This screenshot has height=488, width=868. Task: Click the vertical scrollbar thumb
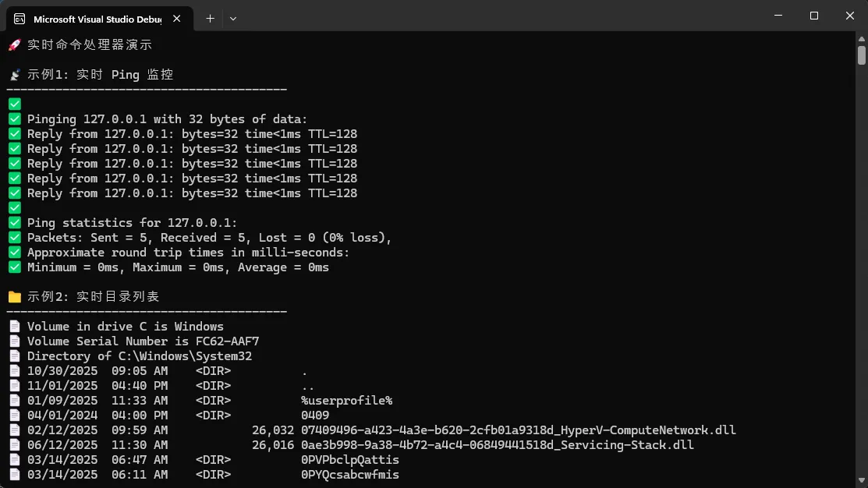(862, 55)
